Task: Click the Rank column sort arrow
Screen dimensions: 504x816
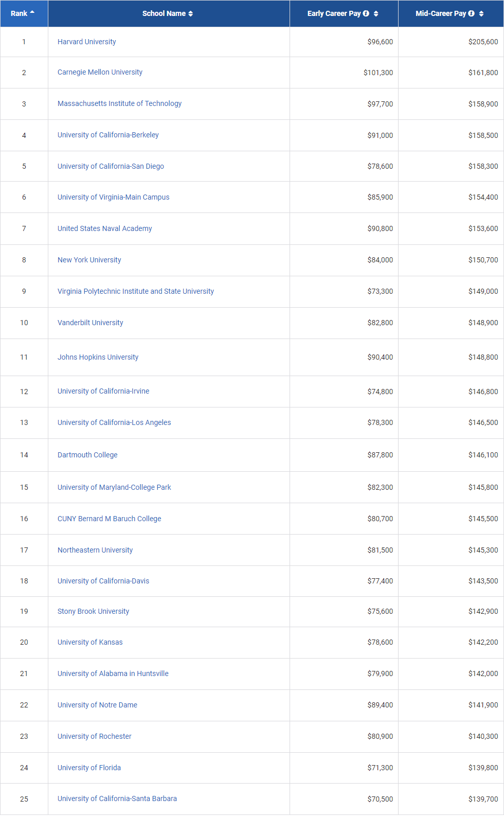Action: pyautogui.click(x=32, y=12)
